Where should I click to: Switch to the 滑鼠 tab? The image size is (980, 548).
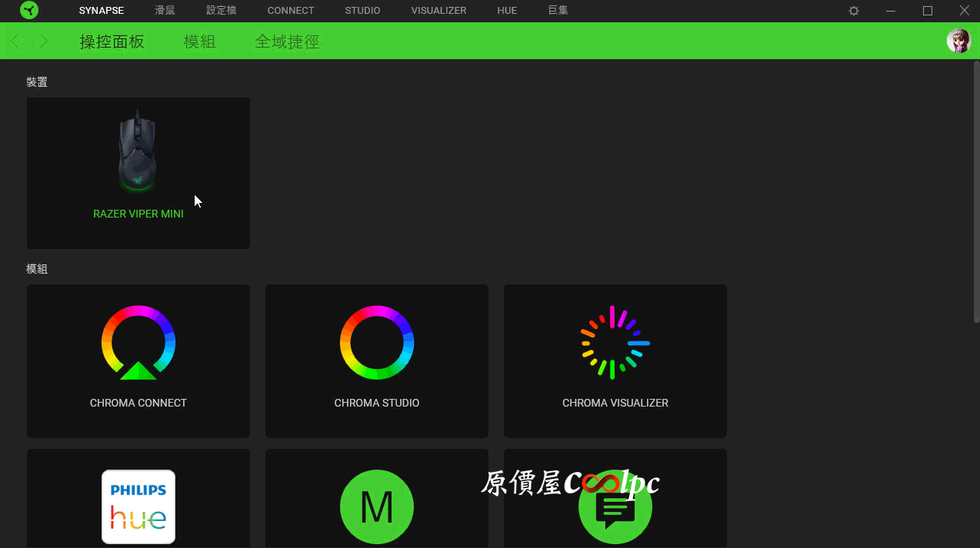[x=165, y=11]
